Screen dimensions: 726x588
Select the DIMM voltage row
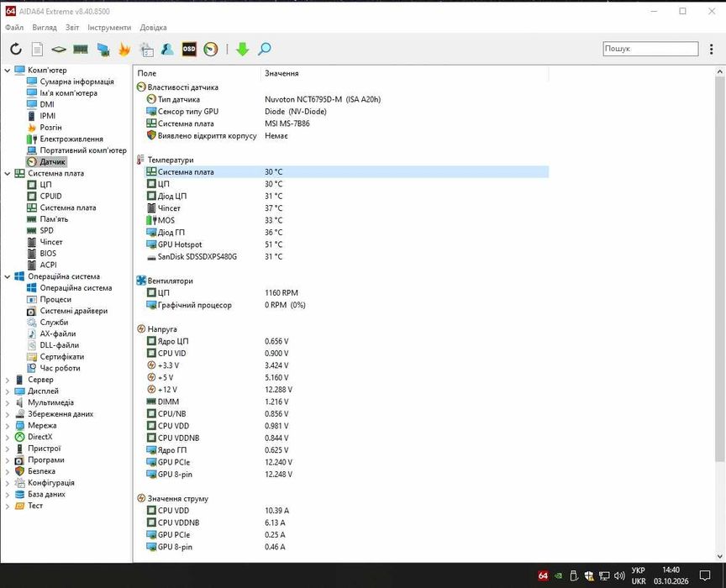pyautogui.click(x=346, y=402)
